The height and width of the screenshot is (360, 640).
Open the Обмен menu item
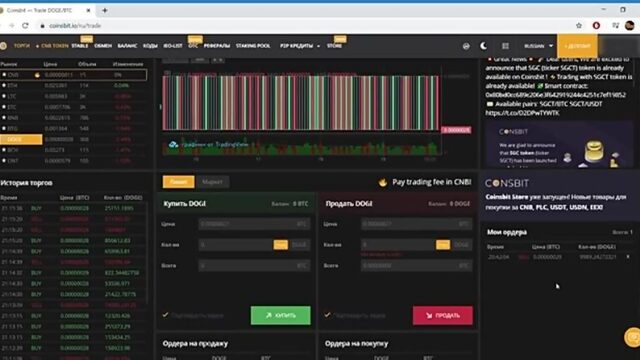click(103, 46)
